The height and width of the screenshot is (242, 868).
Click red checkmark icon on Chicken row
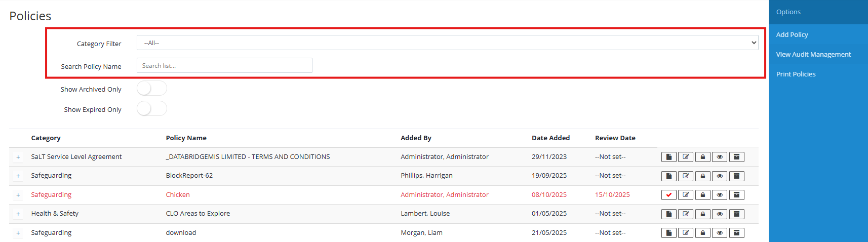(x=668, y=195)
